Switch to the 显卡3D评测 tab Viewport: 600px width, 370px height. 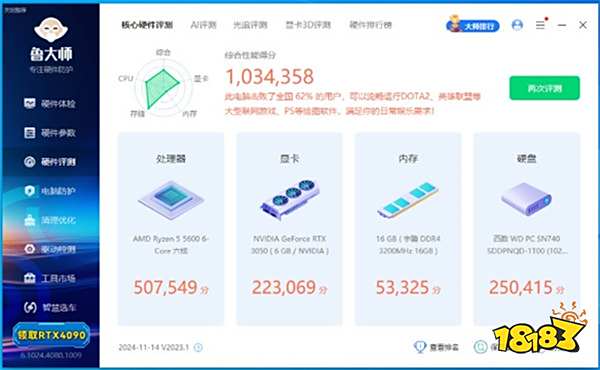pyautogui.click(x=308, y=25)
